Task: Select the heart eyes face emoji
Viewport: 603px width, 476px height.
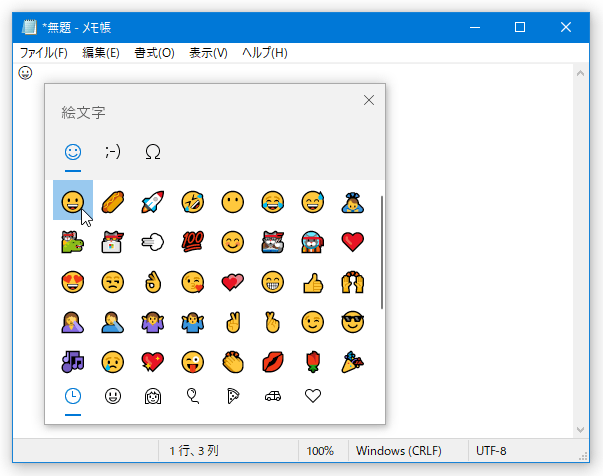Action: coord(73,282)
